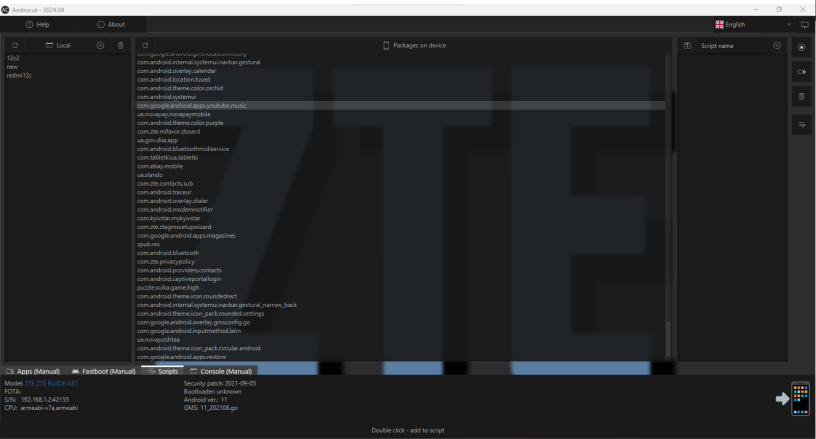Click the stop square icon in right sidebar
Viewport: 816px width, 439px height.
point(802,47)
